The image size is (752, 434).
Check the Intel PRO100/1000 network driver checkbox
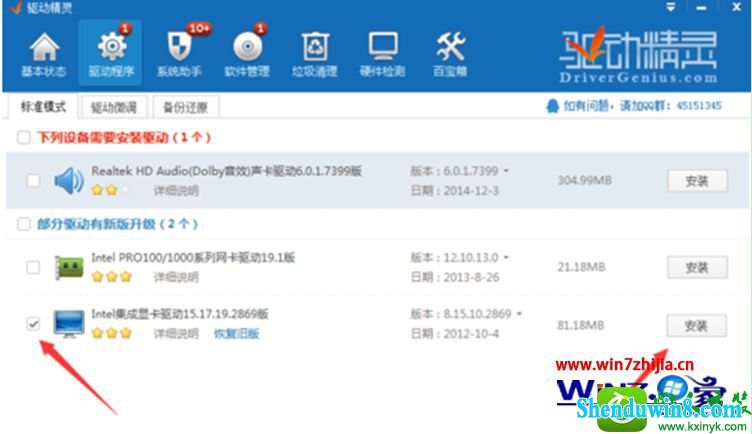point(33,267)
